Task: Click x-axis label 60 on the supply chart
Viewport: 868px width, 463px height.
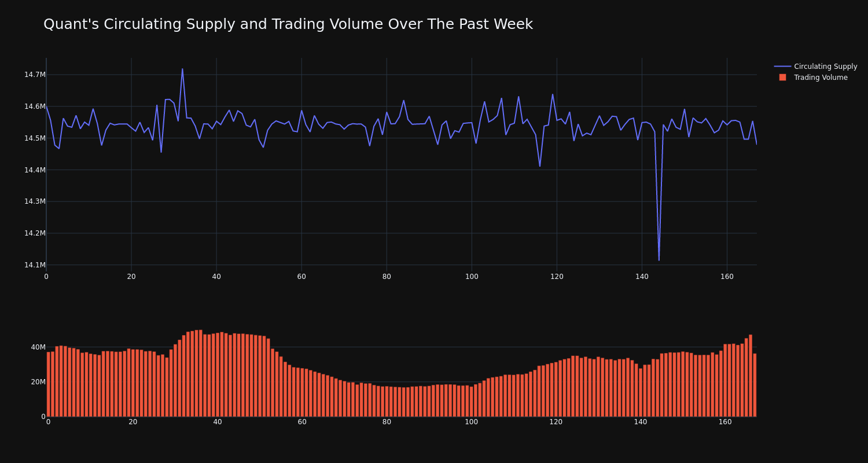Action: 301,277
